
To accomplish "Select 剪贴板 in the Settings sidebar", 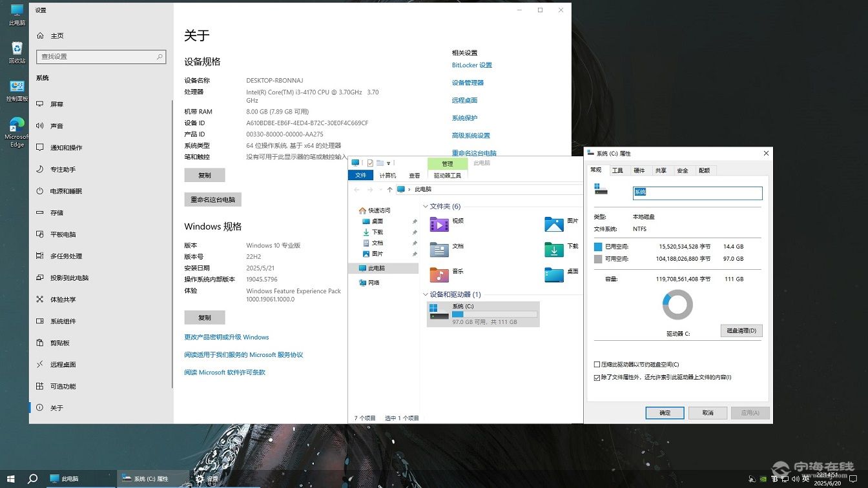I will pos(59,343).
